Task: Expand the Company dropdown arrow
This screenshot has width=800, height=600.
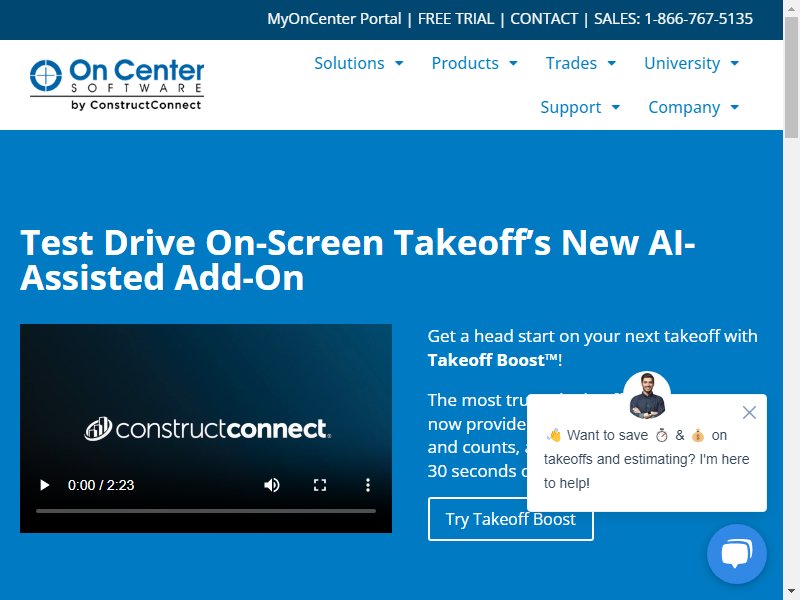Action: [735, 107]
